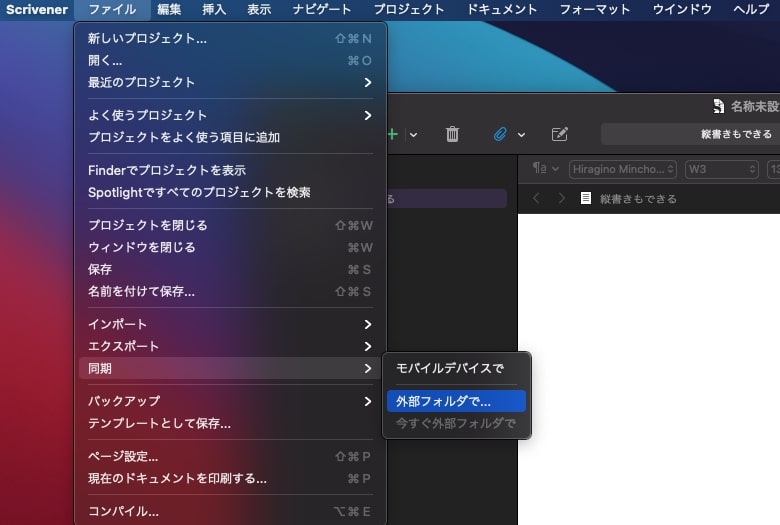780x525 pixels.
Task: Expand the エクスポート submenu
Action: pyautogui.click(x=230, y=346)
